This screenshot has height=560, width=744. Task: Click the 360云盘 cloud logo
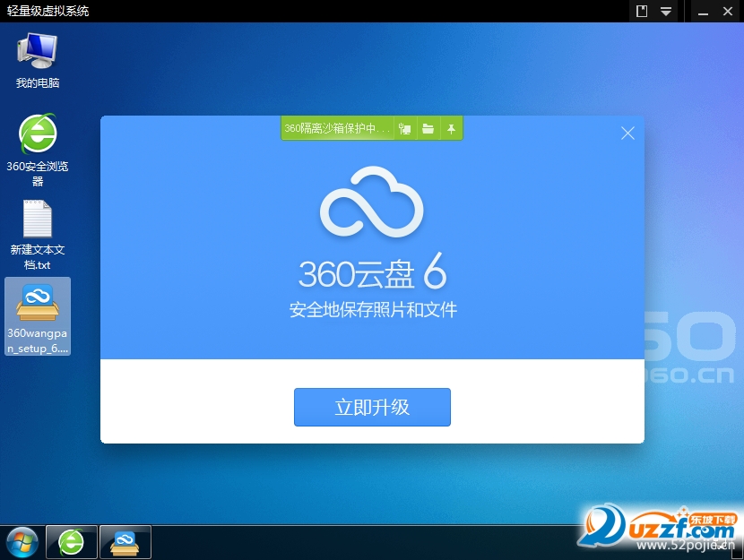[x=372, y=202]
